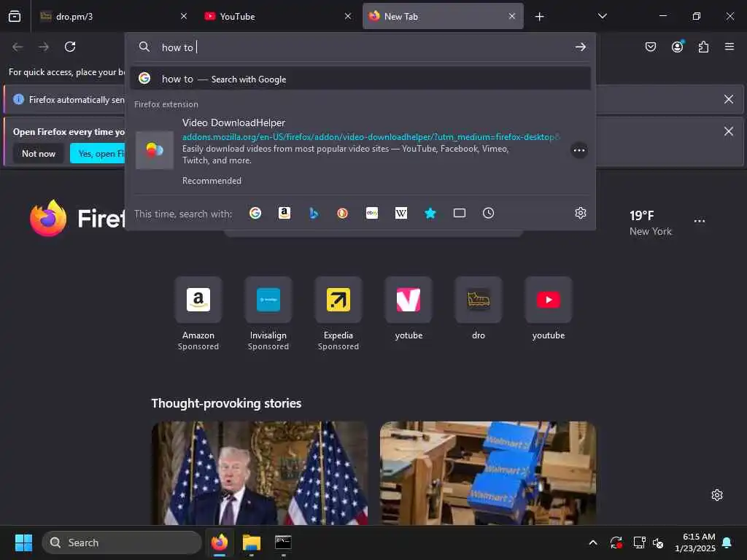Go back with the back arrow

tap(18, 47)
